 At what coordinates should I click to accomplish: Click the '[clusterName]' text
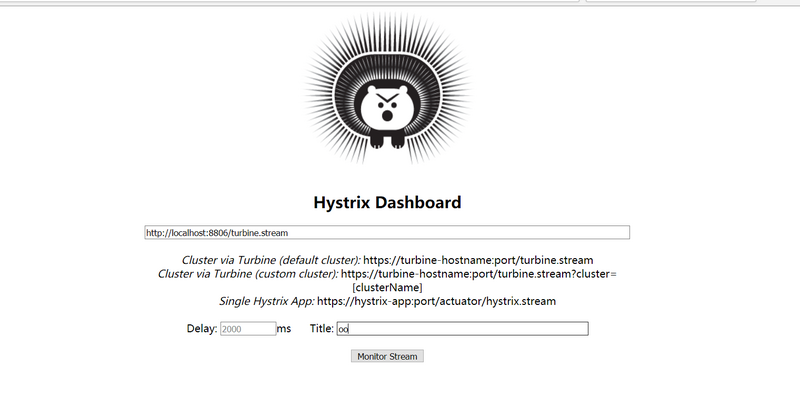pos(387,287)
